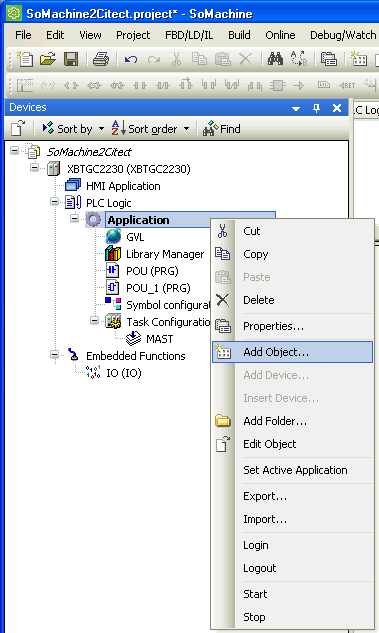Screen dimensions: 379x633
Task: Click the Edit Object icon in Devices toolbar
Action: point(19,128)
